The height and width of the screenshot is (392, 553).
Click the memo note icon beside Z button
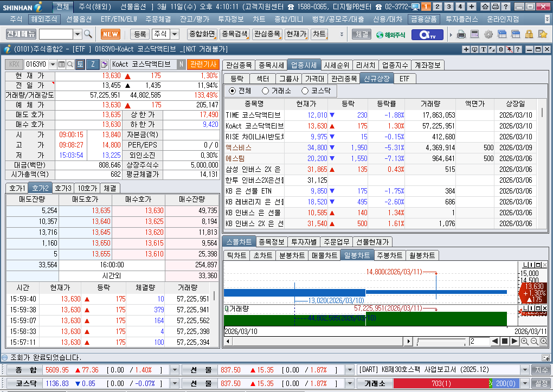(105, 64)
